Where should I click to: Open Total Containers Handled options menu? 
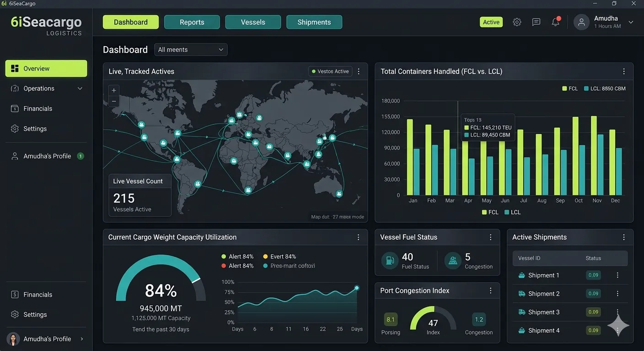624,71
